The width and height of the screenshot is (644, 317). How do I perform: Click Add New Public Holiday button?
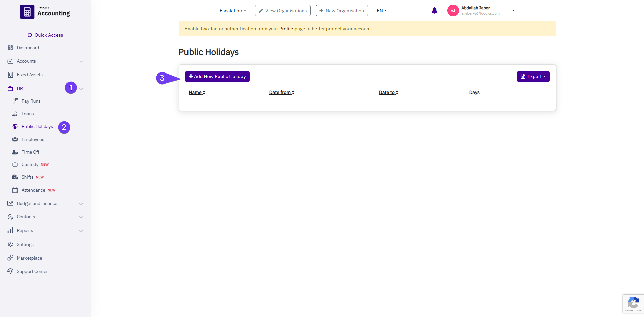217,76
